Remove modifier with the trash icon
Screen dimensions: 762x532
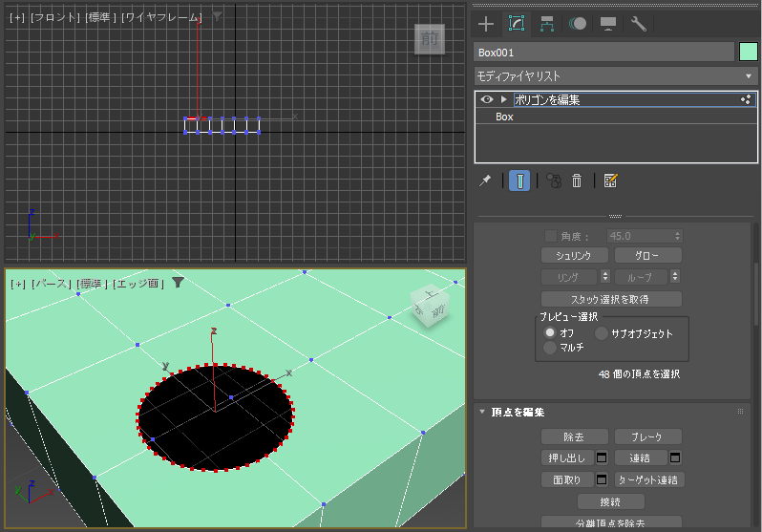577,181
